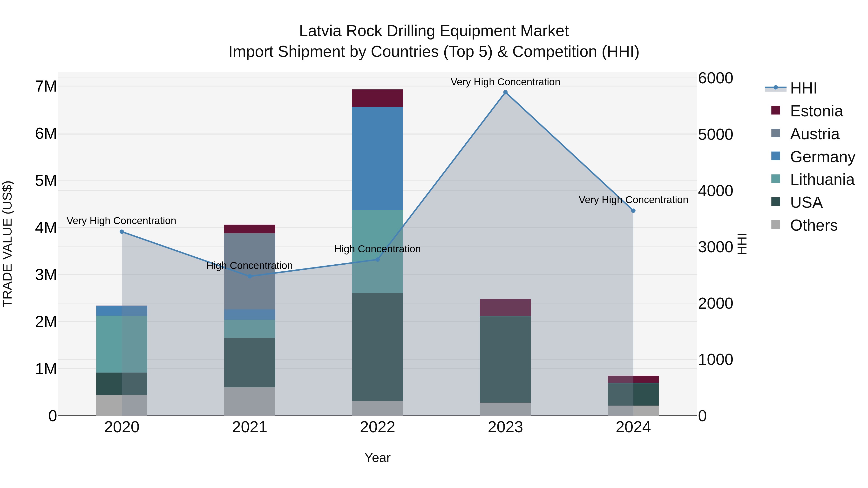
Task: Click the rotated 'HHI' right axis title
Action: [742, 244]
